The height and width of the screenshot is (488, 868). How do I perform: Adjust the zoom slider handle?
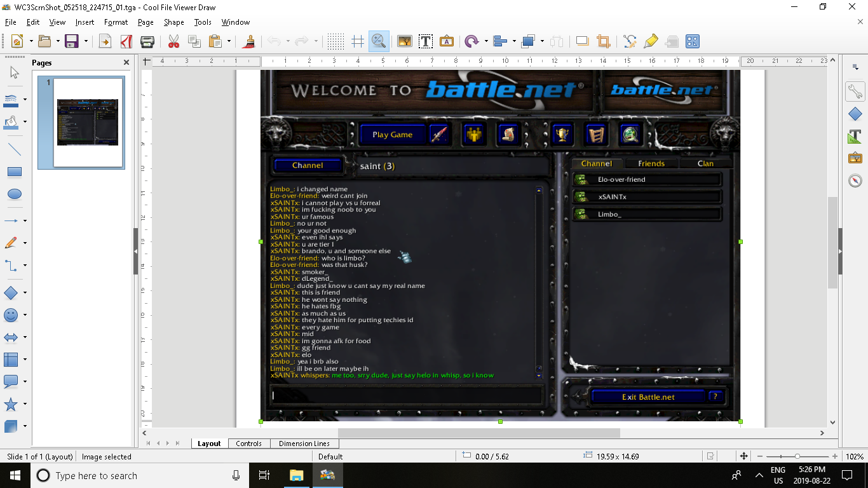point(797,456)
